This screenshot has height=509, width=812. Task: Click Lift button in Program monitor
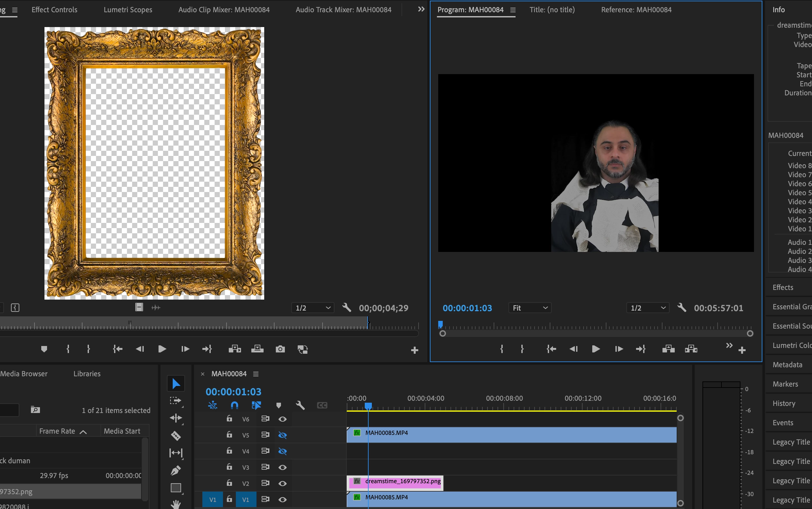tap(668, 349)
